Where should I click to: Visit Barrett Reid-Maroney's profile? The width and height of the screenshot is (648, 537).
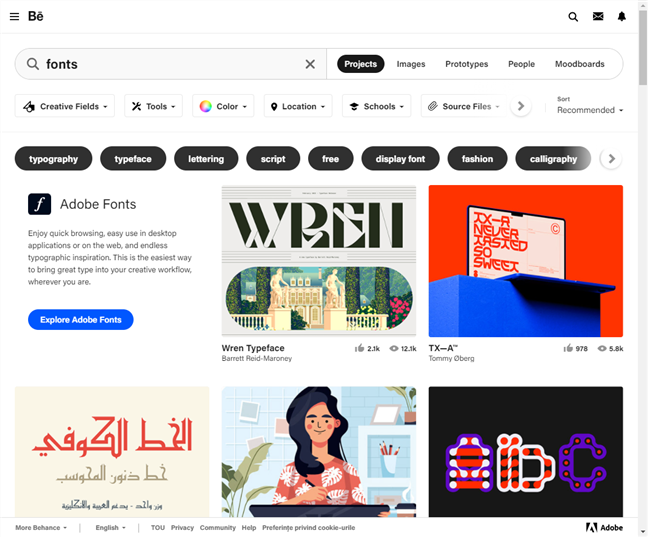[257, 358]
